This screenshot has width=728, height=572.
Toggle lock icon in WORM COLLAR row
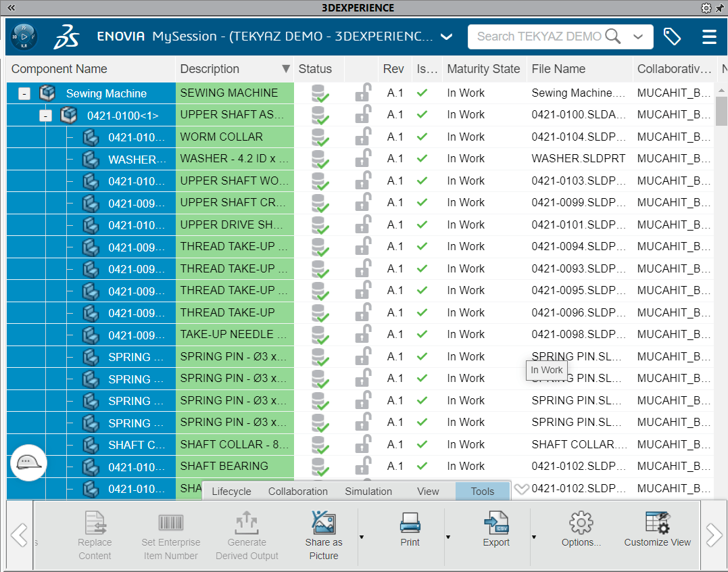[x=363, y=137]
